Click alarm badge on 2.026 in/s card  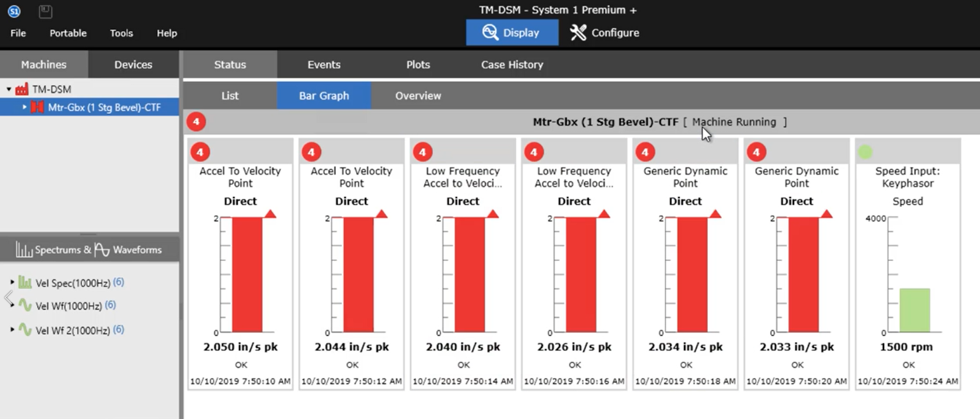pyautogui.click(x=534, y=152)
